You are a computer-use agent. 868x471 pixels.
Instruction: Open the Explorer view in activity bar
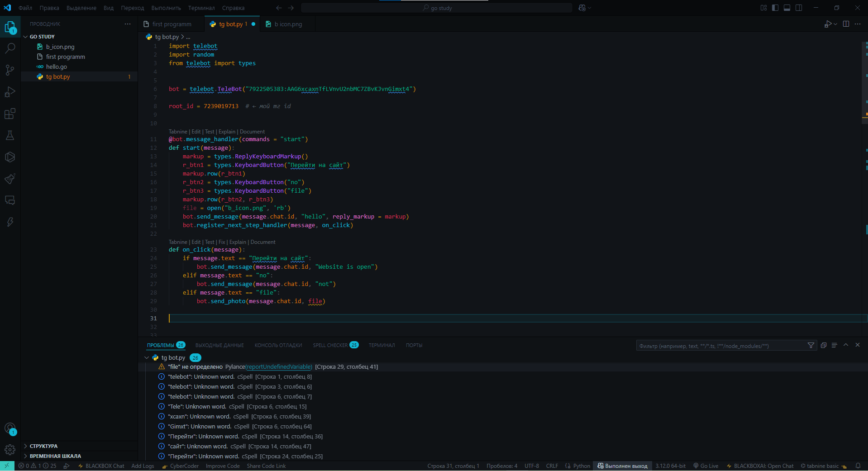tap(10, 27)
